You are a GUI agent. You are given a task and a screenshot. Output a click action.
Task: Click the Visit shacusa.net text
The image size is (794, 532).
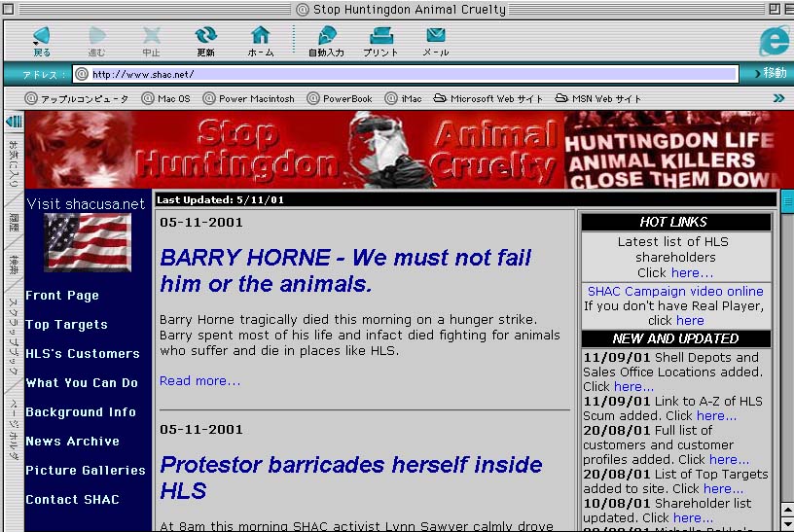(x=86, y=204)
